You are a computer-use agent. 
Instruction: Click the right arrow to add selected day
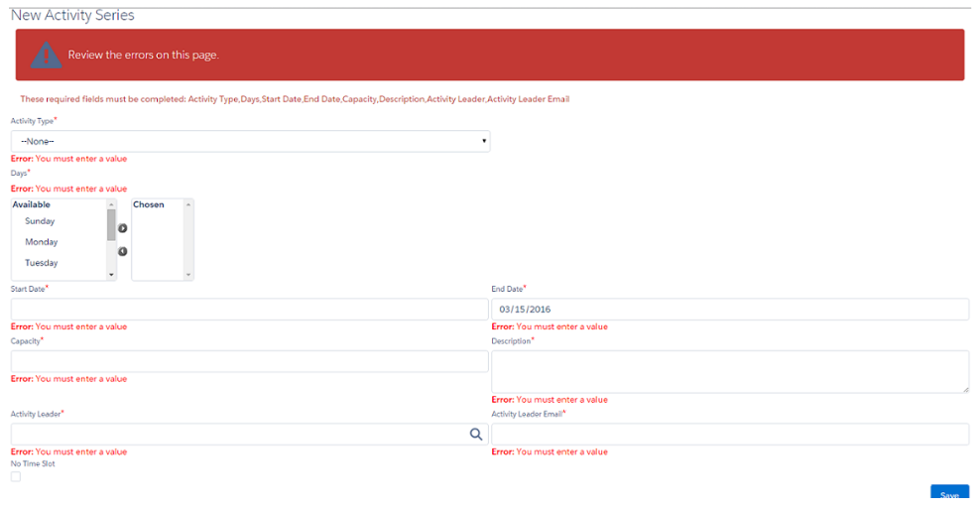123,228
